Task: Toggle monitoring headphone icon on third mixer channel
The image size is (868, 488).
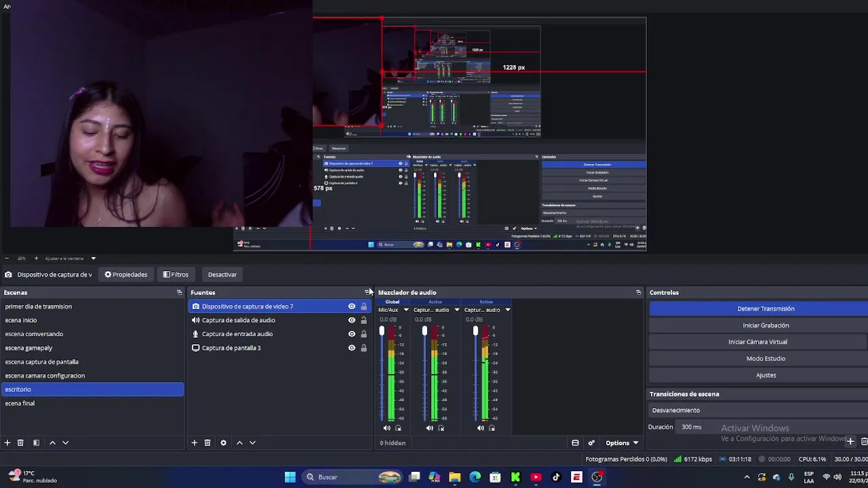Action: [492, 428]
